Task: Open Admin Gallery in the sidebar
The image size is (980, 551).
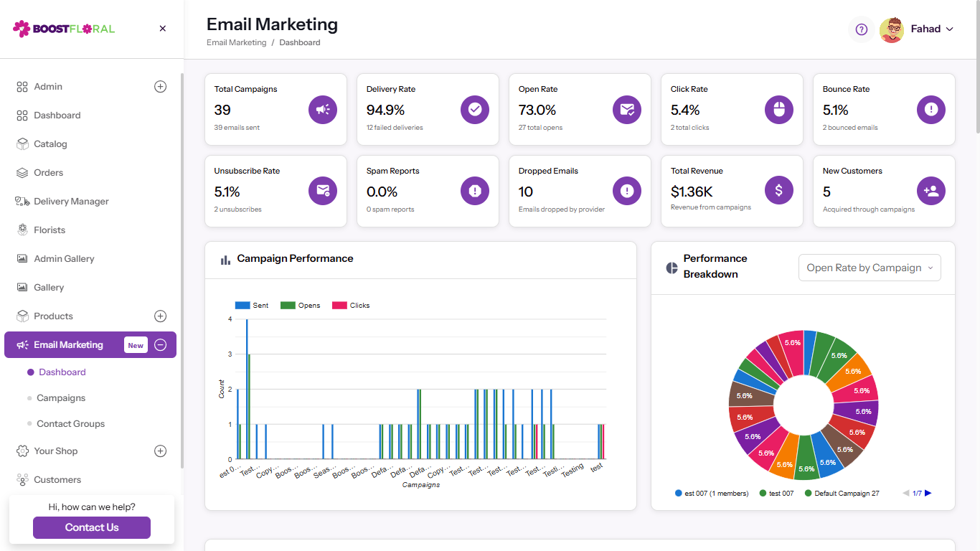Action: (x=64, y=259)
